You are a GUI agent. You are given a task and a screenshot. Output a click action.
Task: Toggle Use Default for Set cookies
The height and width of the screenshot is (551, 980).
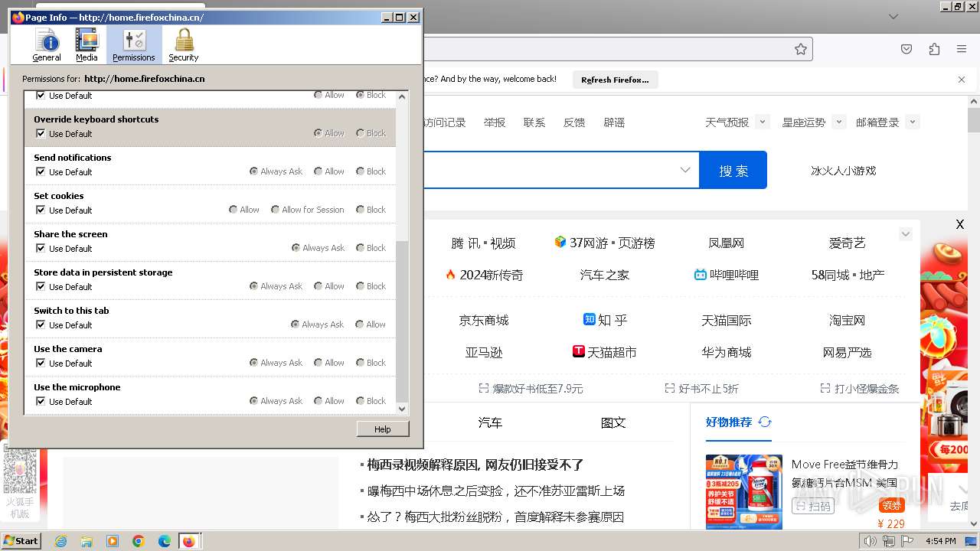point(41,210)
